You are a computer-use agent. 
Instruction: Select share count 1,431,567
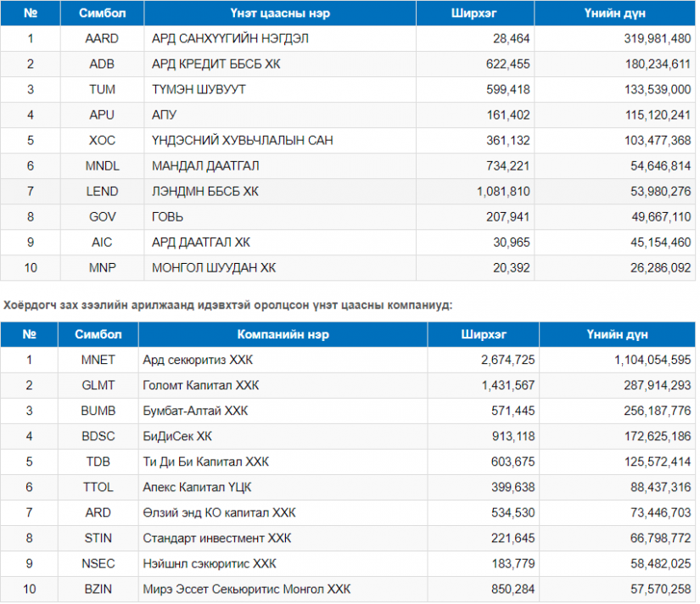(x=507, y=385)
